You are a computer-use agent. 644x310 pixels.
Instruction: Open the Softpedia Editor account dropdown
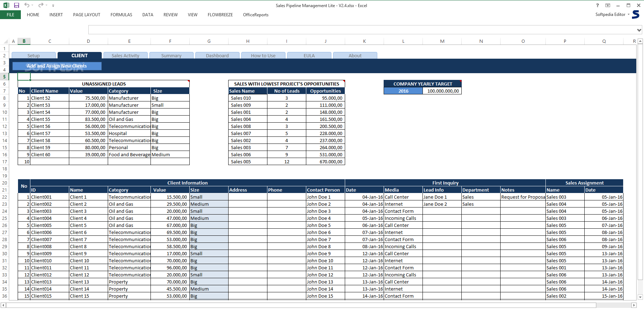(612, 14)
